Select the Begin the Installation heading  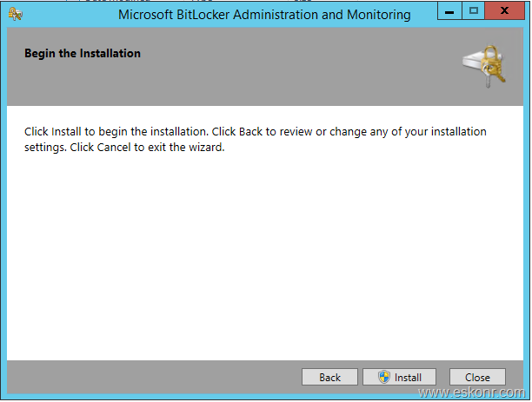(x=83, y=54)
